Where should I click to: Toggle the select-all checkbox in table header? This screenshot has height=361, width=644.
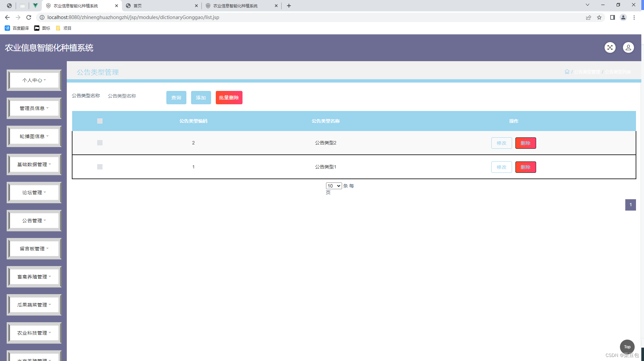pos(100,121)
